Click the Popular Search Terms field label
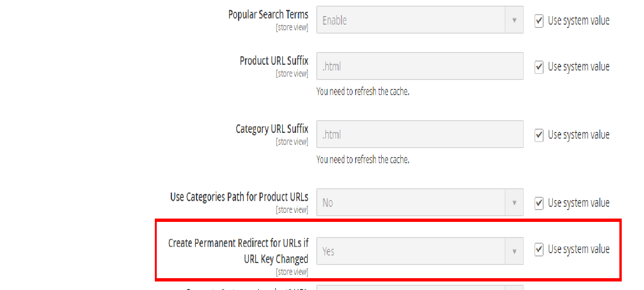This screenshot has height=290, width=644. coord(268,15)
